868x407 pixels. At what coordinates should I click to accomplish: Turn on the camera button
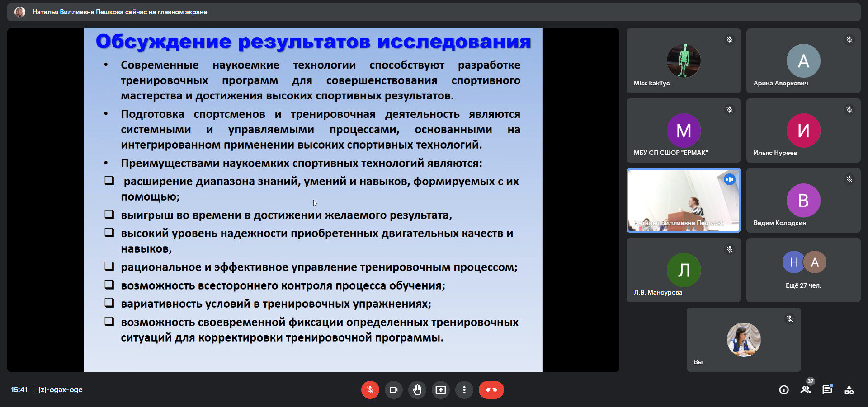tap(393, 390)
